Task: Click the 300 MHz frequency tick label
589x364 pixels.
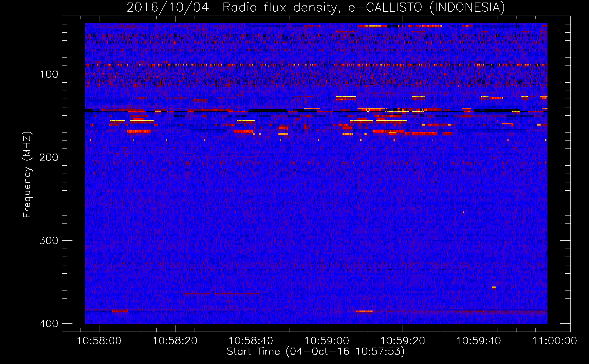Action: pyautogui.click(x=49, y=241)
